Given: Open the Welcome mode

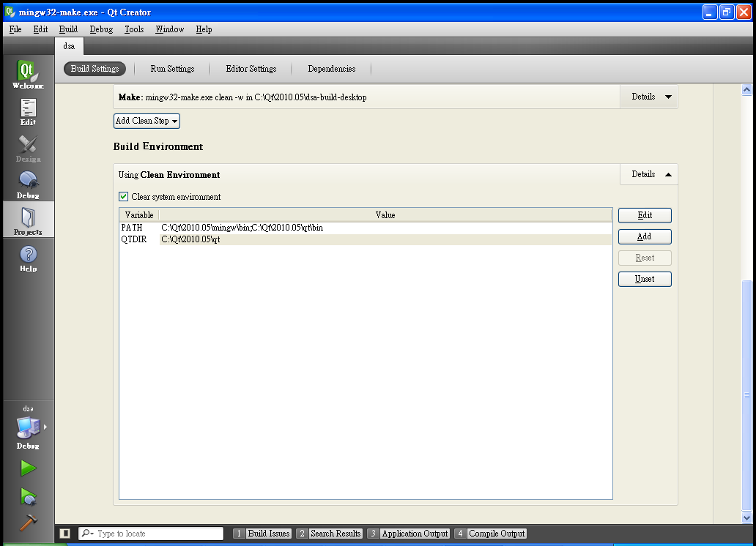Looking at the screenshot, I should point(28,74).
